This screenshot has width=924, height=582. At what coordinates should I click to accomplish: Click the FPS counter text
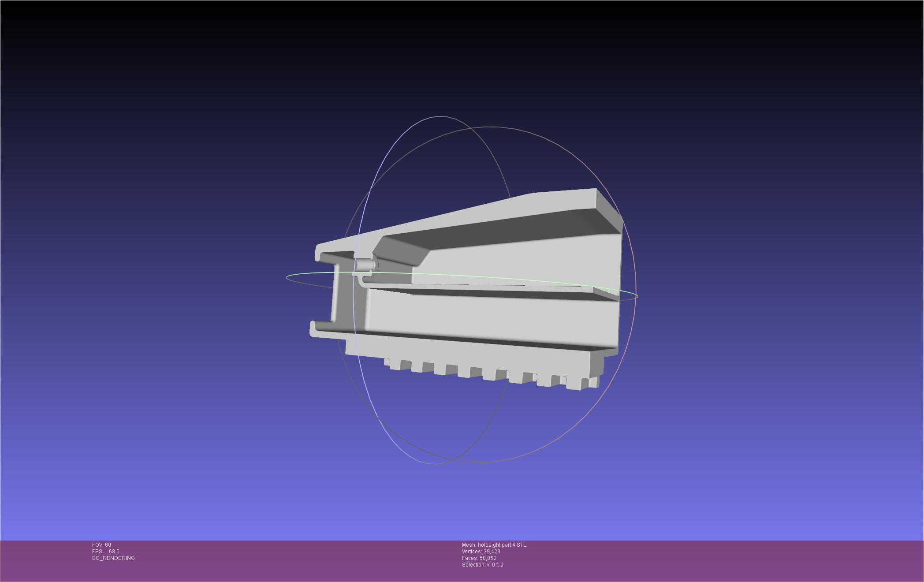tap(106, 552)
